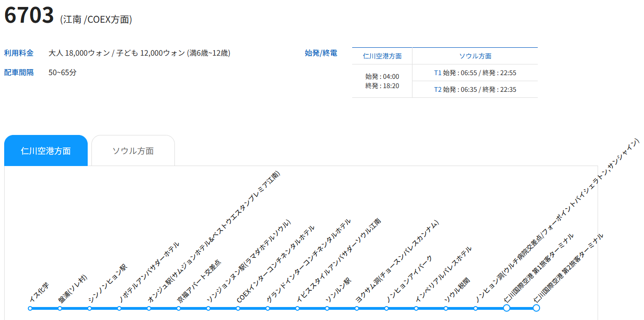Screen dimensions: 644x320
Task: Click the グランドインターコンチネンタルホテル stop marker
Action: 268,308
